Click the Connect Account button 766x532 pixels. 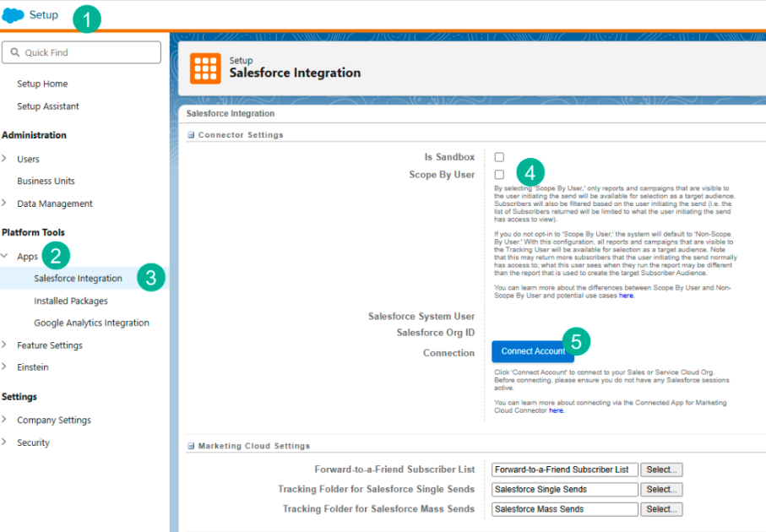(533, 351)
